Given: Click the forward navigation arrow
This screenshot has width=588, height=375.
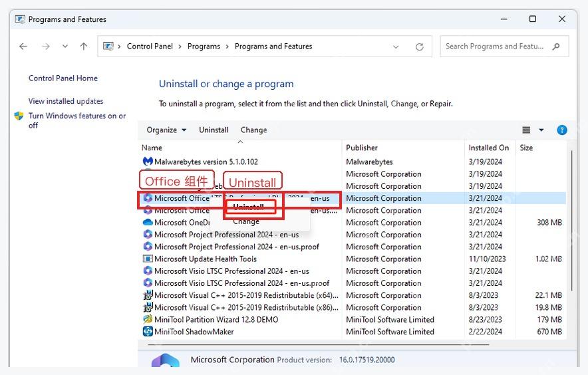Looking at the screenshot, I should 46,47.
